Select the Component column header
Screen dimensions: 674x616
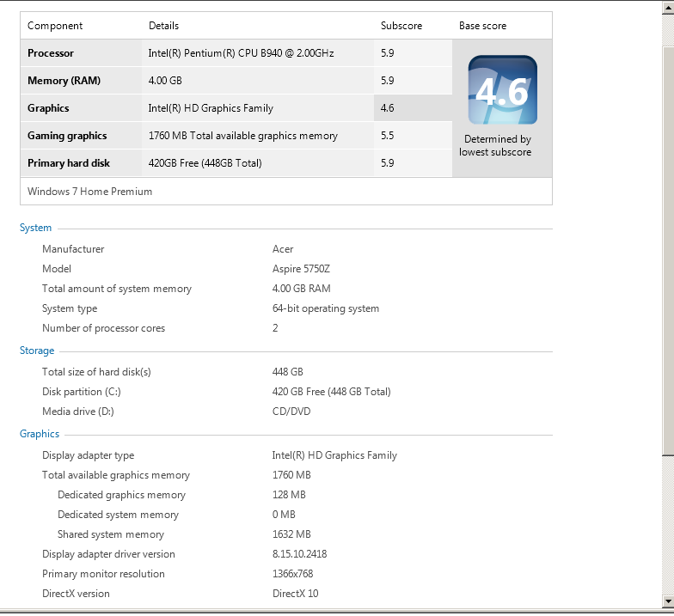tap(55, 26)
